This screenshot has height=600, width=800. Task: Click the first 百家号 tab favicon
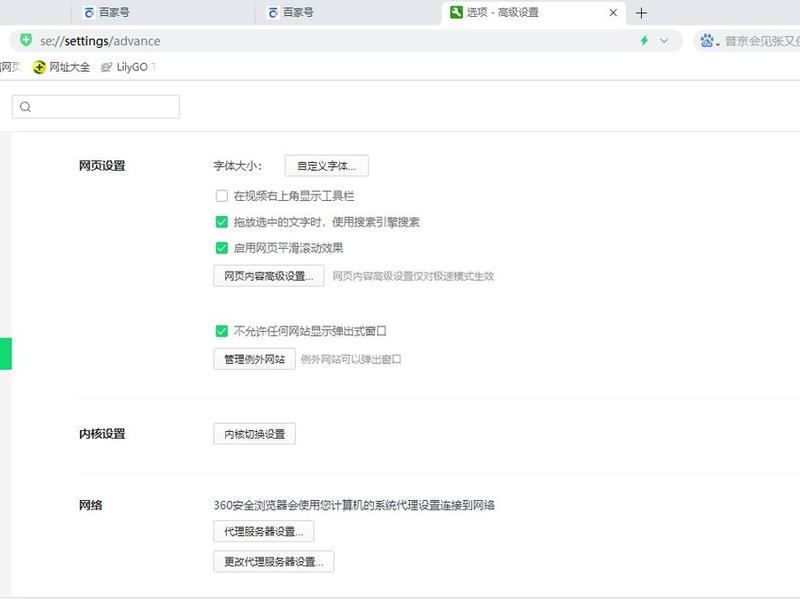pyautogui.click(x=89, y=13)
